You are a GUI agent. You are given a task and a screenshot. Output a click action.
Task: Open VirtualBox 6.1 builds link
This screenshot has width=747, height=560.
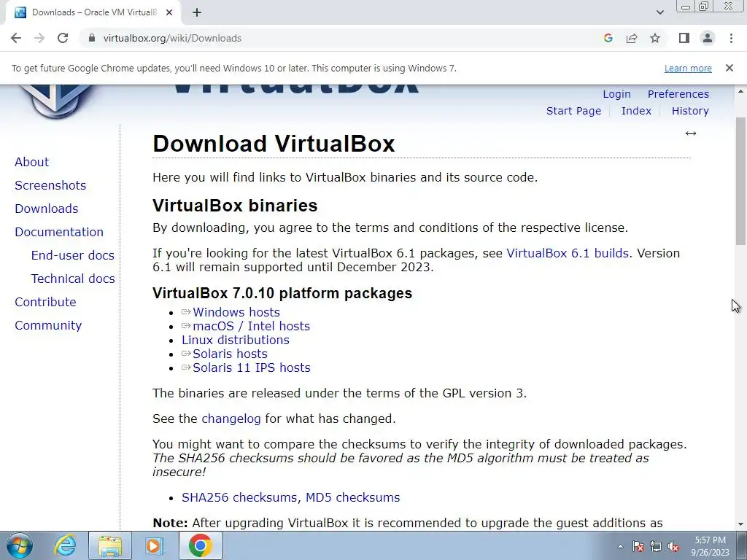(x=568, y=253)
